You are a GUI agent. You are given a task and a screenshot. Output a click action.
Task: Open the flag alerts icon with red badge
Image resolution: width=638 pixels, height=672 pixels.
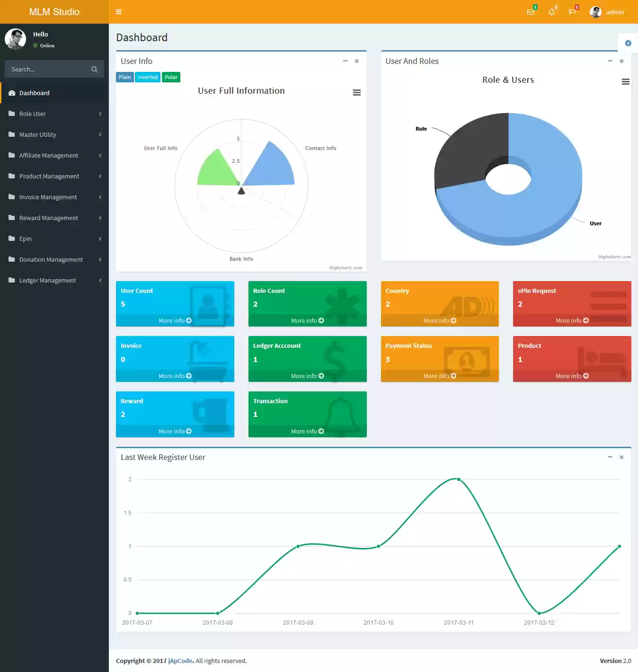(572, 12)
